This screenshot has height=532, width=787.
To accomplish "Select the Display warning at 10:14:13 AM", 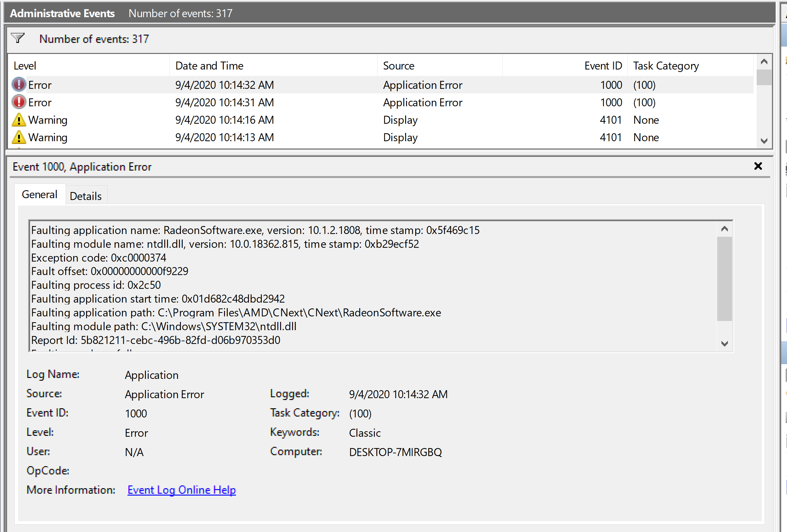I will point(381,137).
